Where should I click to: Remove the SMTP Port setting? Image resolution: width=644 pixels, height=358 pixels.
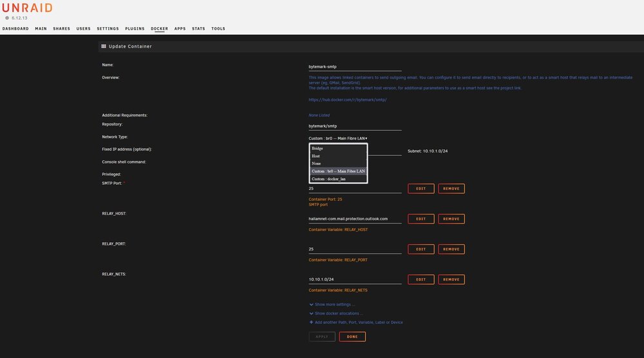pyautogui.click(x=451, y=189)
